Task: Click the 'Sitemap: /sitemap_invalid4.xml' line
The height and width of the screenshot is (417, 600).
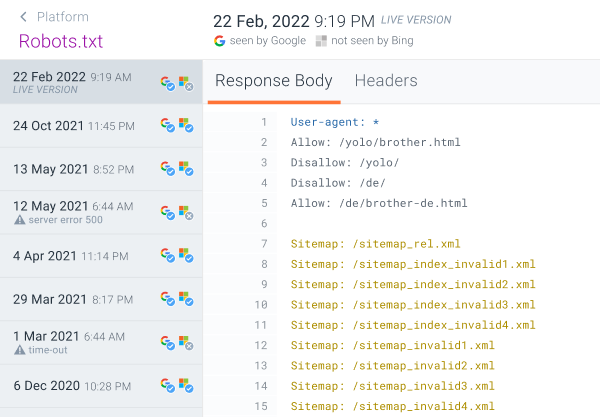Action: 393,406
